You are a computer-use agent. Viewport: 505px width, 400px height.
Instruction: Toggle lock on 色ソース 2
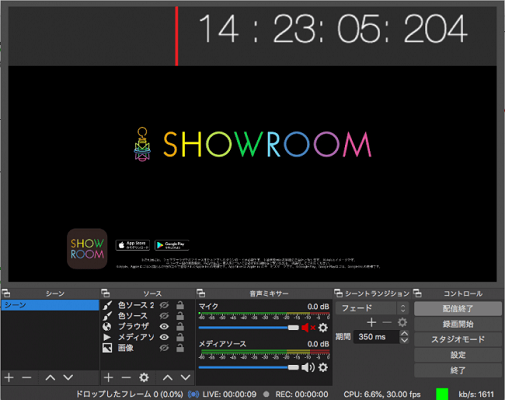point(180,305)
